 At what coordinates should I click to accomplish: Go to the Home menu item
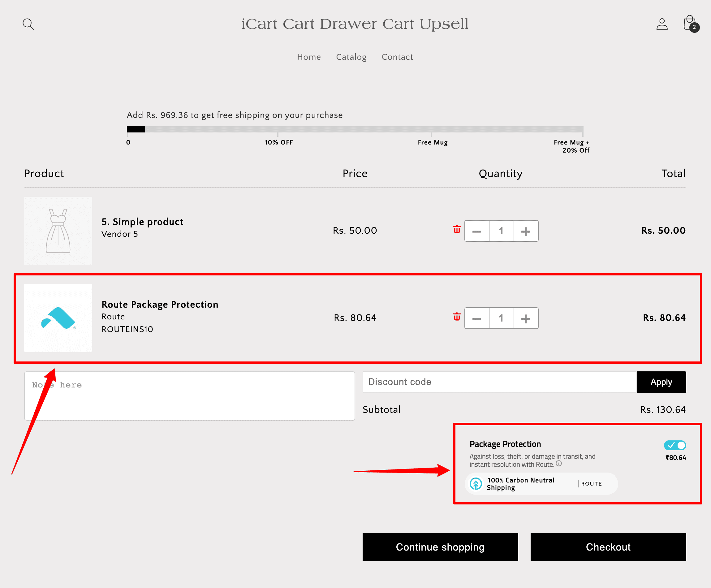pos(309,57)
